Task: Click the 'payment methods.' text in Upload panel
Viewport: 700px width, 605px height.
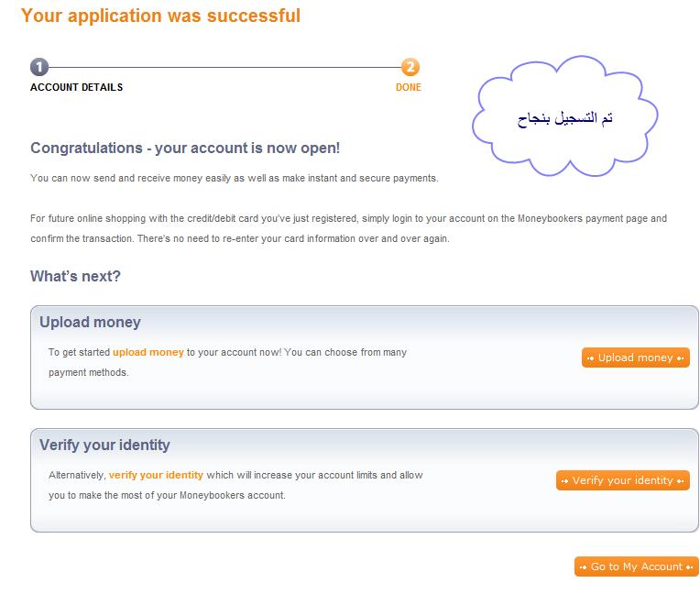Action: tap(89, 372)
